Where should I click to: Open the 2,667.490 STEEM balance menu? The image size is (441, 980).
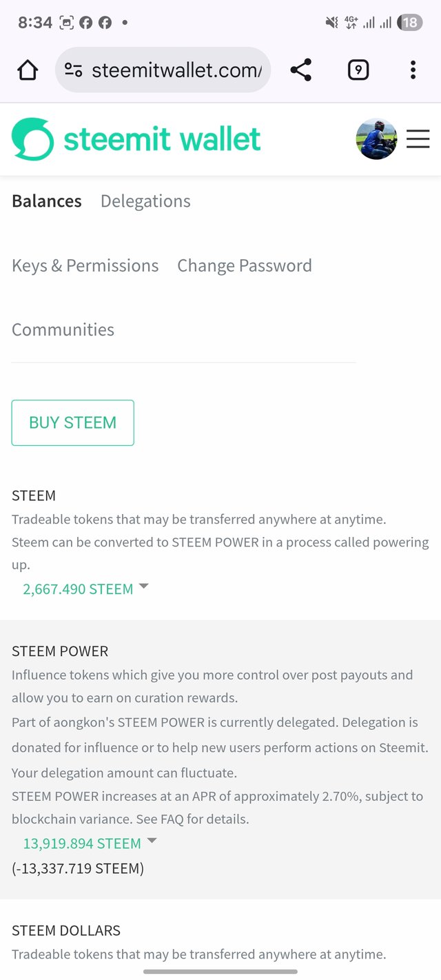click(x=78, y=589)
